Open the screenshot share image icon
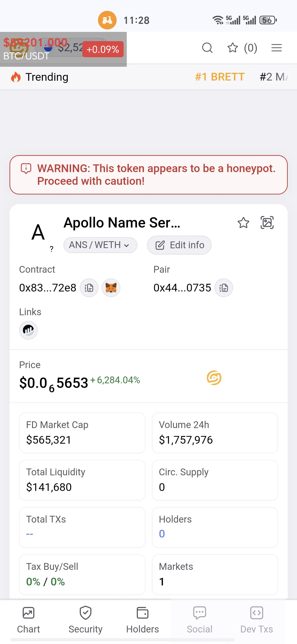The width and height of the screenshot is (297, 644). pos(267,223)
